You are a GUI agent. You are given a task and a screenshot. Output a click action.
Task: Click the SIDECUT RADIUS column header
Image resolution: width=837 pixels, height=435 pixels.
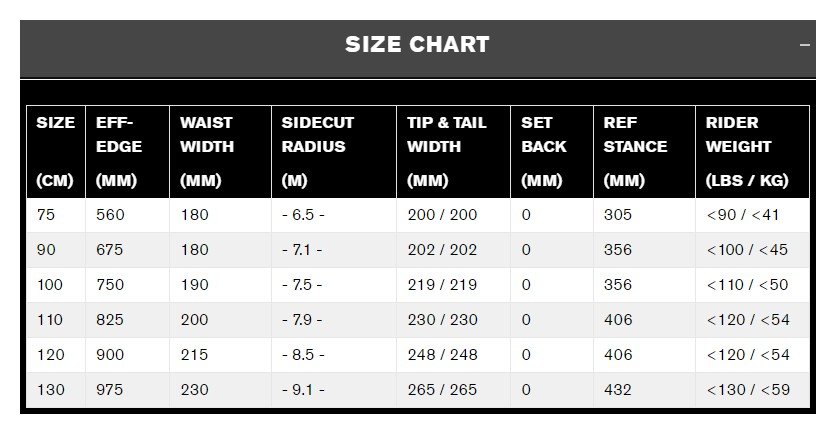334,152
